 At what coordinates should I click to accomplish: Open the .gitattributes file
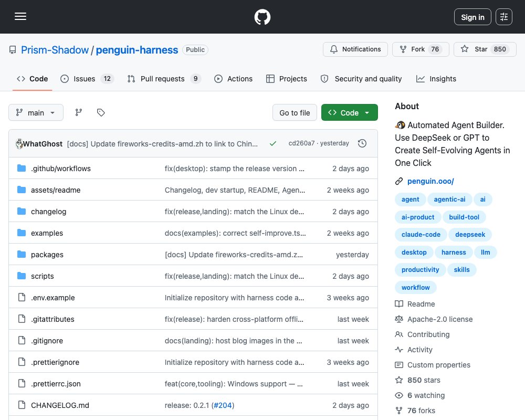tap(52, 319)
